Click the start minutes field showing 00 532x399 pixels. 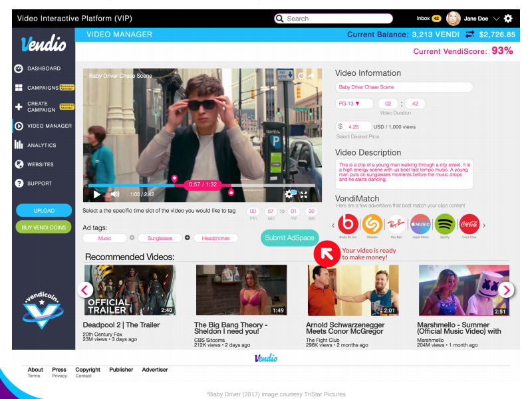tap(253, 211)
